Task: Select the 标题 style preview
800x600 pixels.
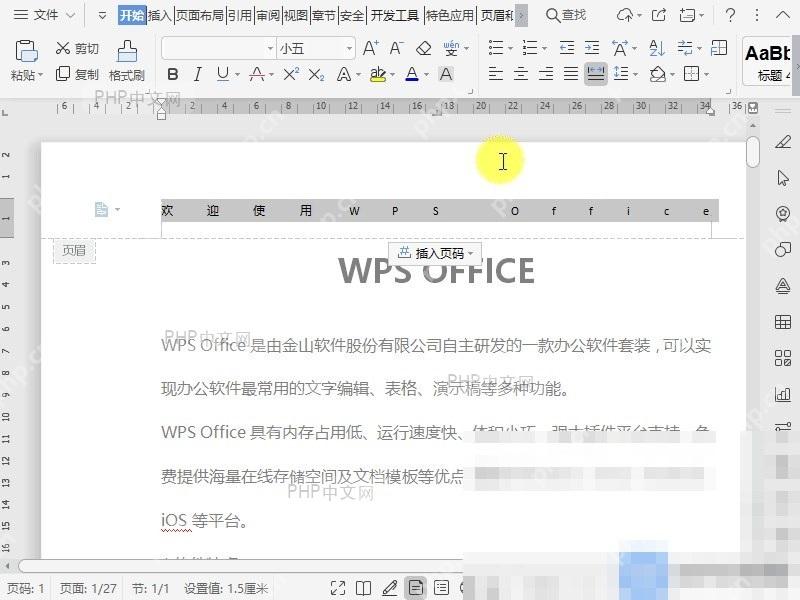Action: pos(767,63)
